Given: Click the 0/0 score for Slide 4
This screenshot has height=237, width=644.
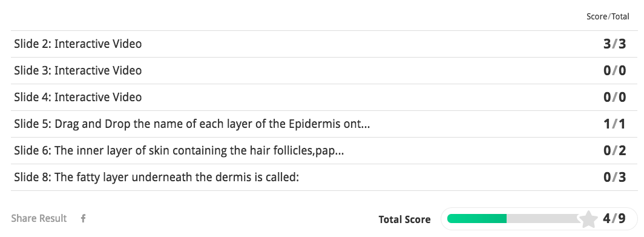Looking at the screenshot, I should 614,98.
